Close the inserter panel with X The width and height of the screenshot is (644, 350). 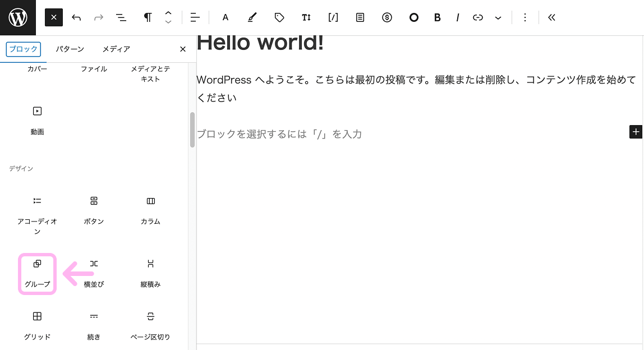tap(183, 49)
